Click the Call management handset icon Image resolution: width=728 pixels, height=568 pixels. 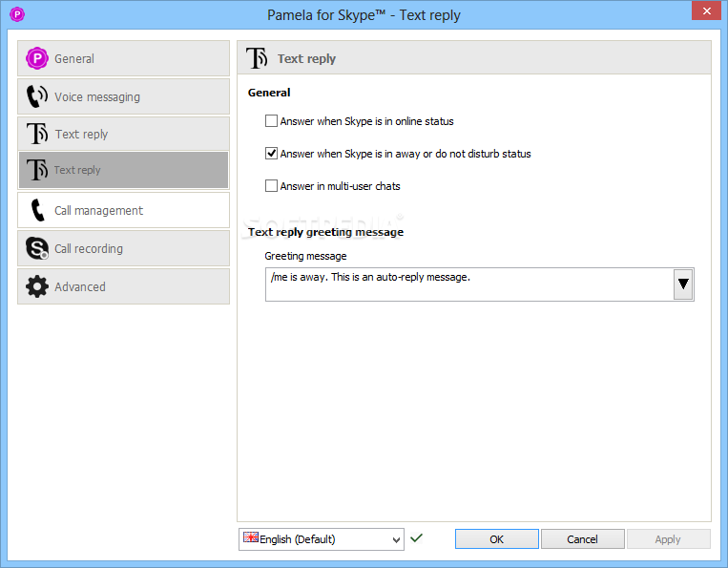(37, 210)
